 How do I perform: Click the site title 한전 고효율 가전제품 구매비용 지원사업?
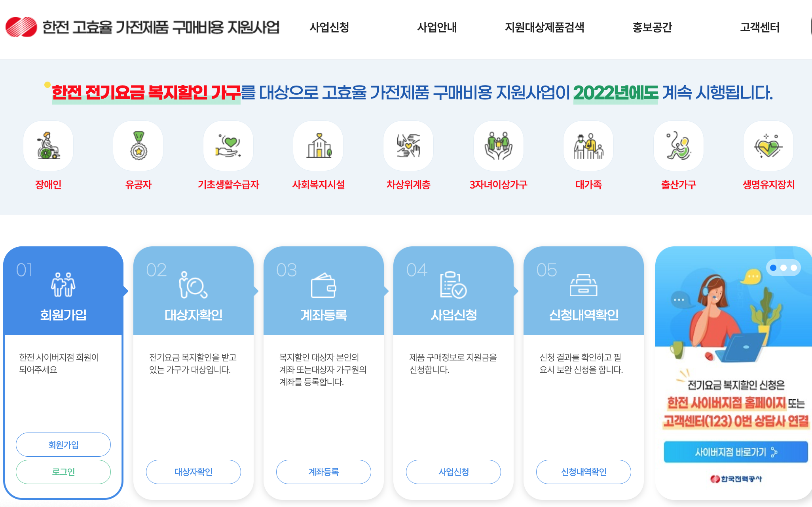[x=161, y=27]
